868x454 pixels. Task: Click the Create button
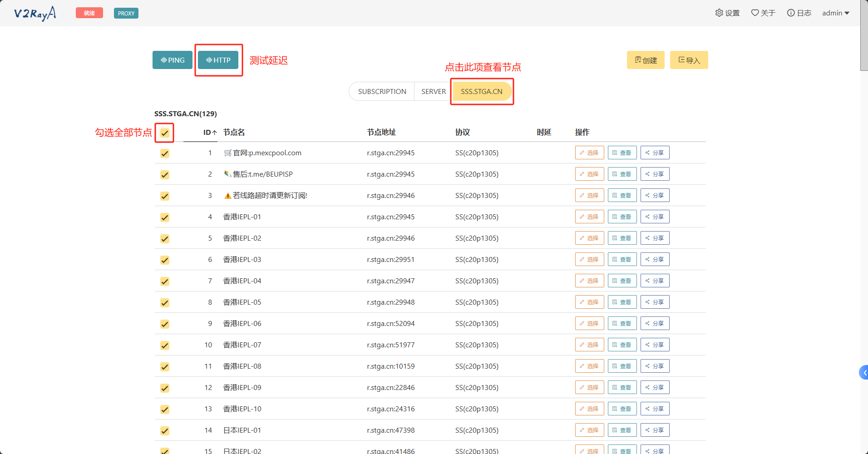click(646, 60)
